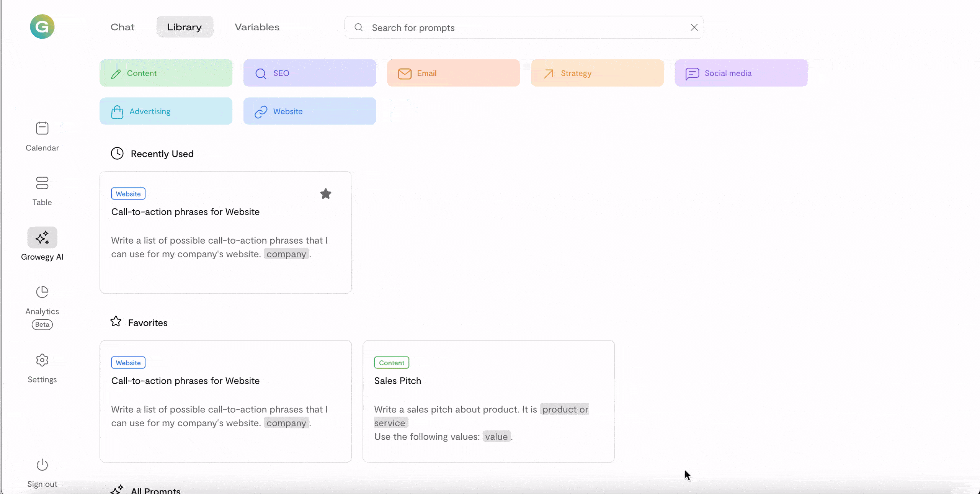Open Analytics pie chart icon
980x494 pixels.
[x=42, y=292]
